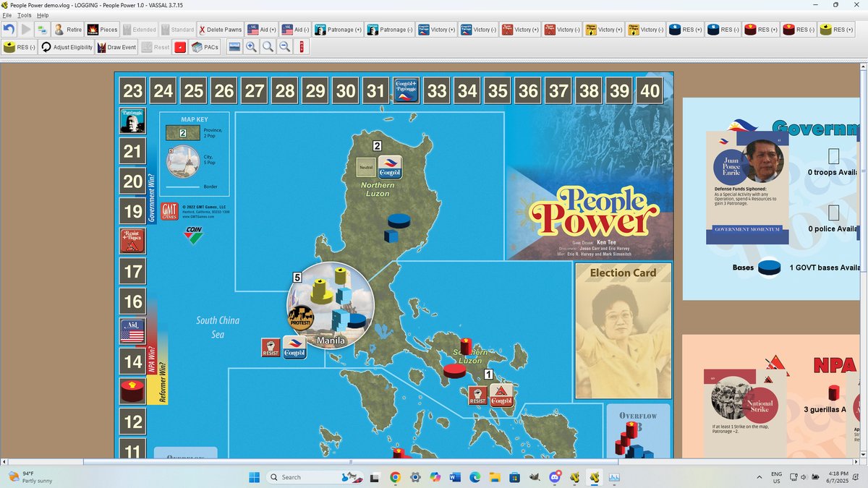Click the Election Card portrait

624,331
